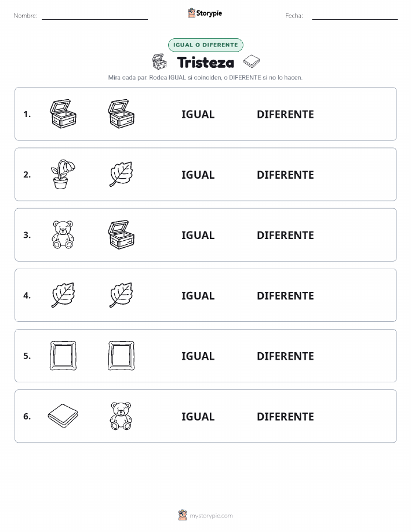Select DIFERENTE for row 3
This screenshot has height=532, width=411.
click(285, 235)
